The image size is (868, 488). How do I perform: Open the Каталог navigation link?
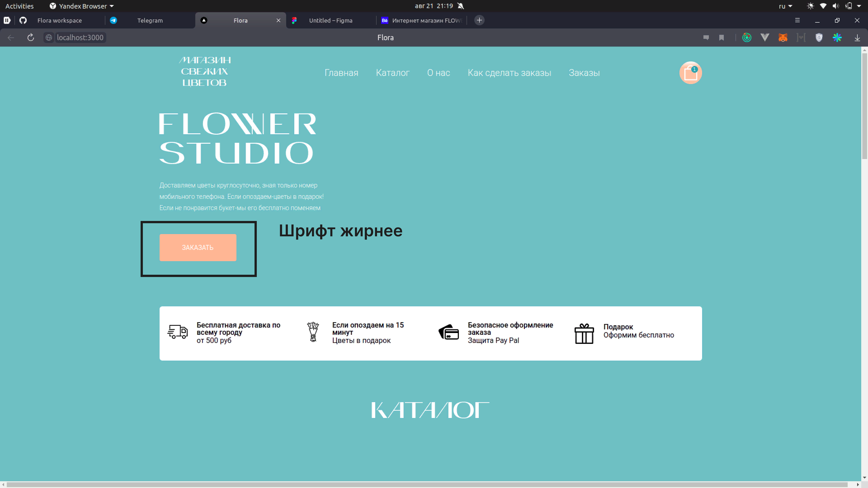[x=393, y=73]
